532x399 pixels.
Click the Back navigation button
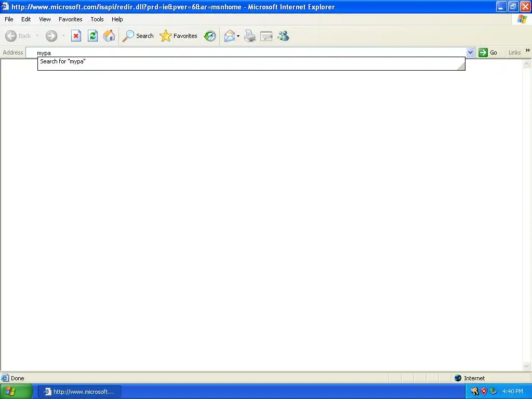click(x=18, y=36)
